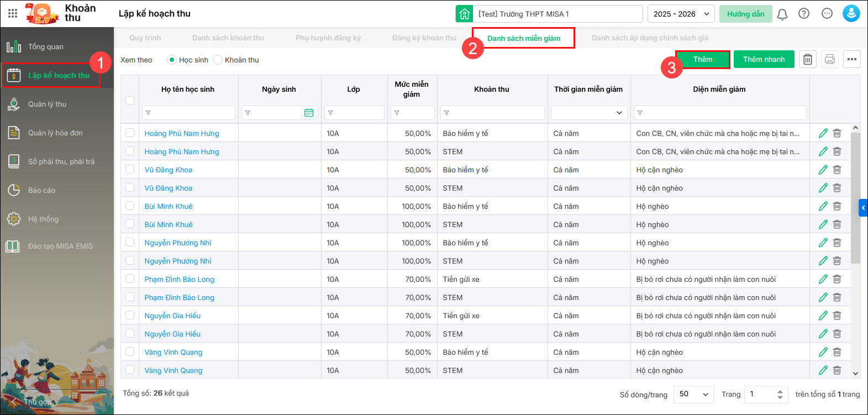The height and width of the screenshot is (415, 868).
Task: Change the rows per page dropdown
Action: 693,394
